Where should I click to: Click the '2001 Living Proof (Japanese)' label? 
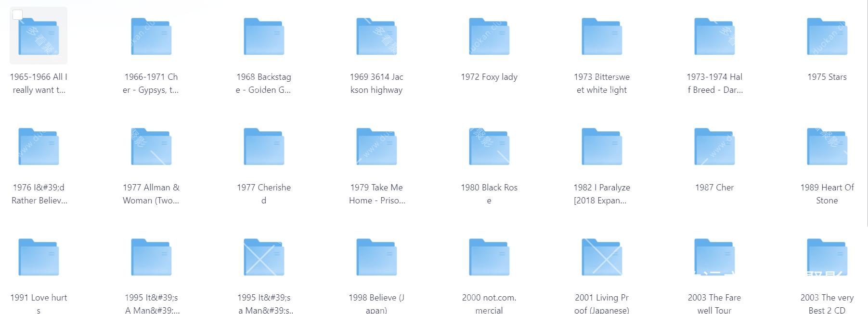pos(602,303)
